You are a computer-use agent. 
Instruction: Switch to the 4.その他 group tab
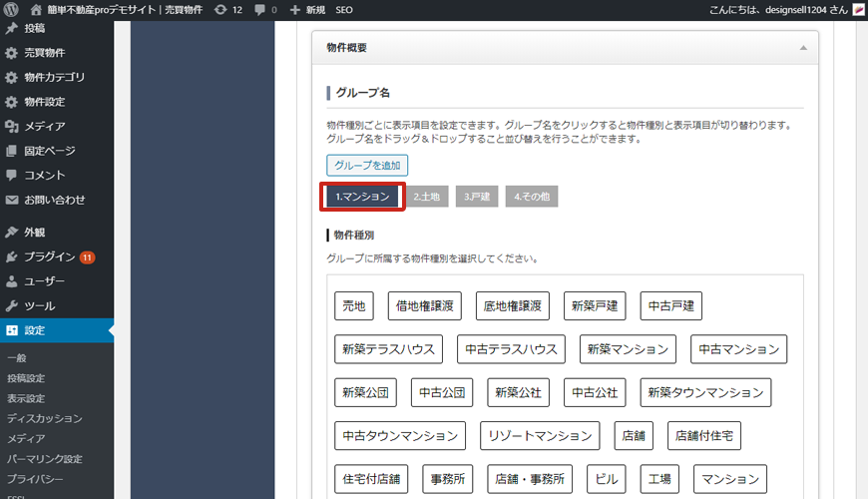tap(531, 197)
